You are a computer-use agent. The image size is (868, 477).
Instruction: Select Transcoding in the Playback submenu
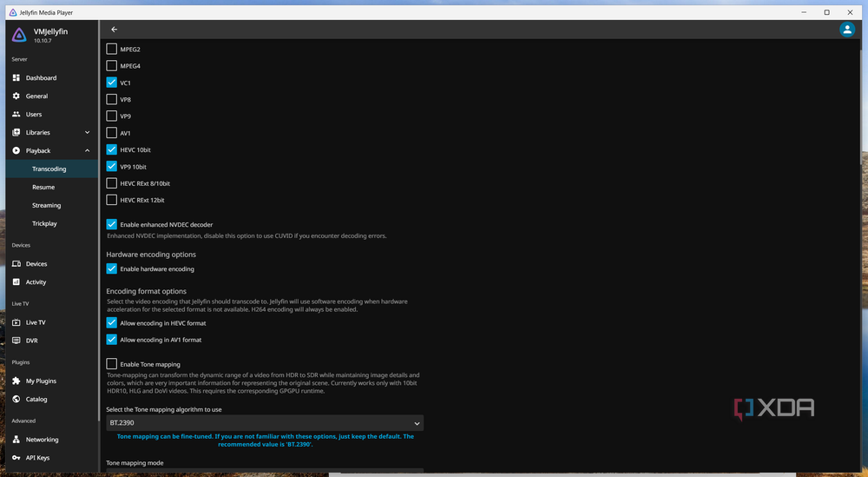49,169
